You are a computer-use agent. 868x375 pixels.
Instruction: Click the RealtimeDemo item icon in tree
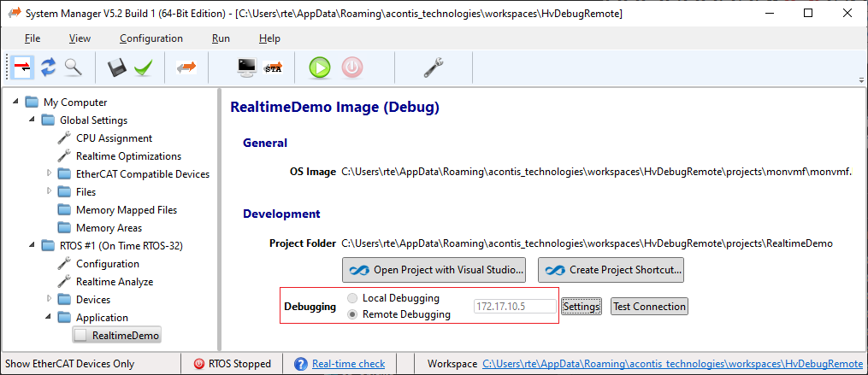81,335
